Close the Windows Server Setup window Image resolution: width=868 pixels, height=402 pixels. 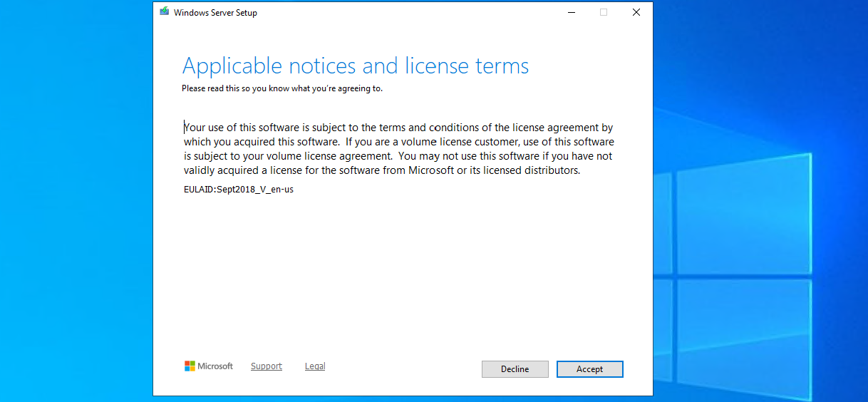[x=636, y=12]
